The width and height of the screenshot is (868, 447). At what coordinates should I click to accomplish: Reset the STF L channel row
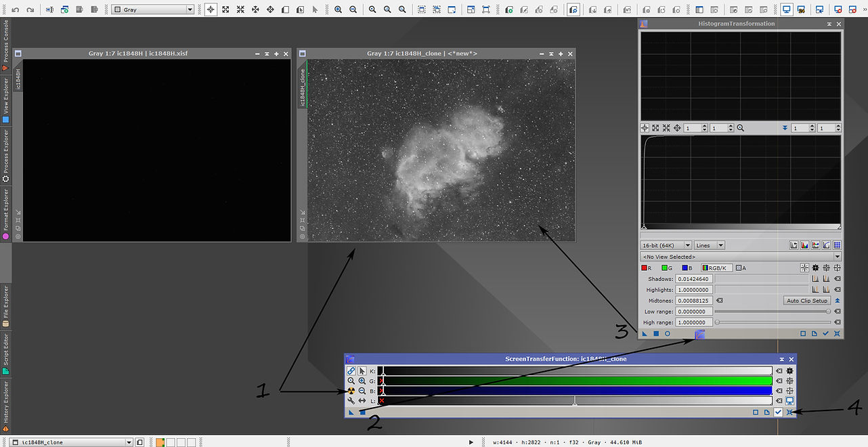779,401
